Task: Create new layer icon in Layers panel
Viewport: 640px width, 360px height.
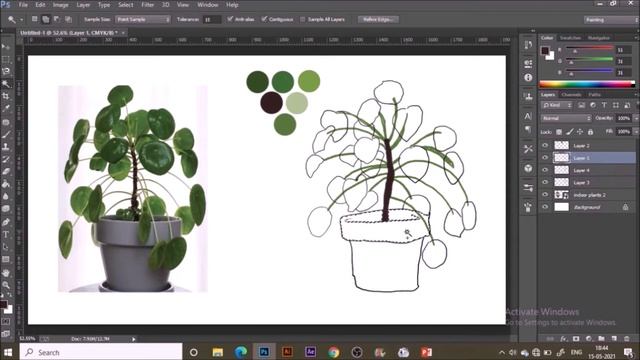Action: click(614, 338)
